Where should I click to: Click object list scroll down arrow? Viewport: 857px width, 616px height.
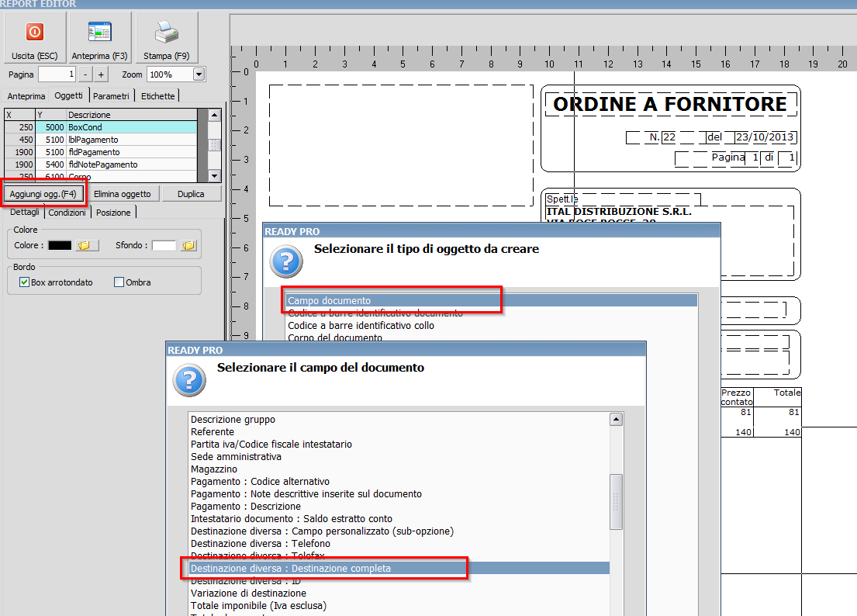pyautogui.click(x=214, y=176)
